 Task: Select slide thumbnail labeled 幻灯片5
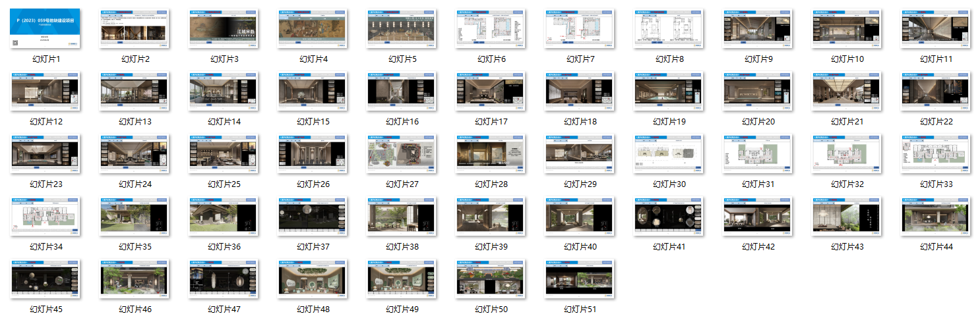pos(402,28)
